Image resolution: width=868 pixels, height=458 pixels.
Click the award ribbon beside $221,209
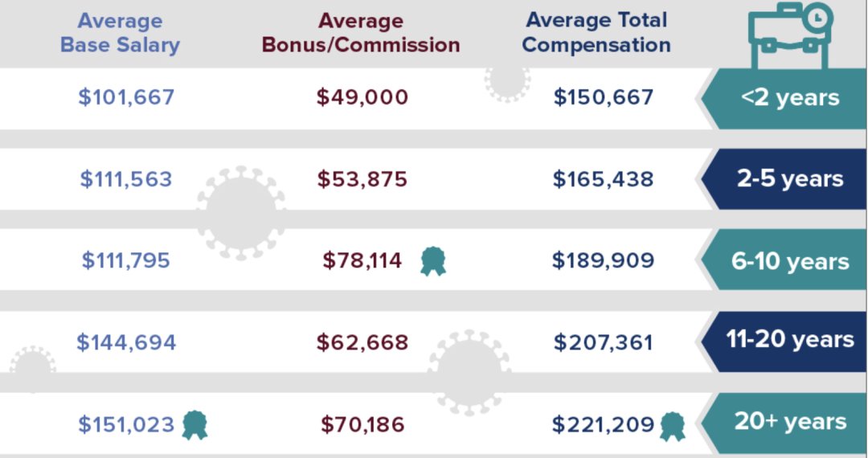672,426
